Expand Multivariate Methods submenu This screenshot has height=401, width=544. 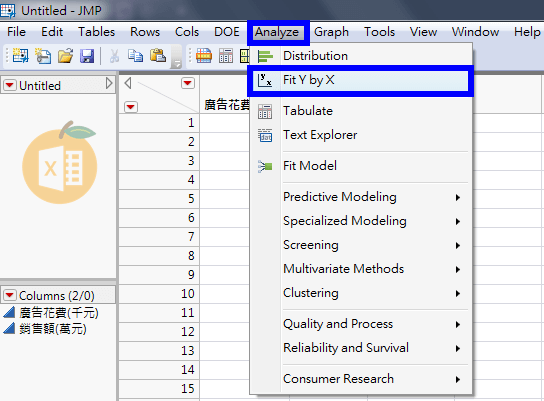tap(361, 269)
